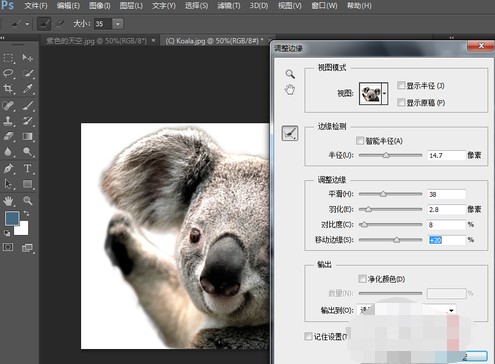This screenshot has width=495, height=364.
Task: Open the tool preset picker dropdown
Action: pos(27,24)
